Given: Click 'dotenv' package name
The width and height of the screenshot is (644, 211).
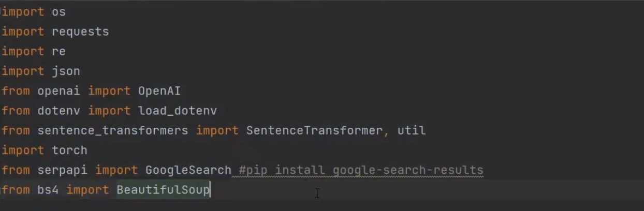Looking at the screenshot, I should pyautogui.click(x=59, y=111).
